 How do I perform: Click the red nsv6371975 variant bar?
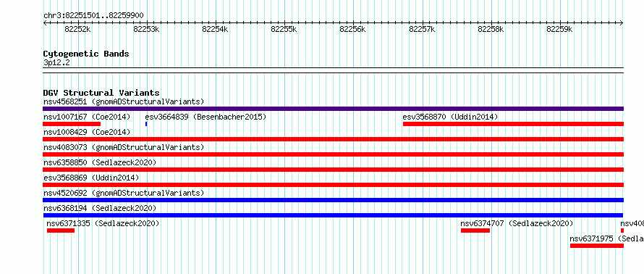click(597, 246)
